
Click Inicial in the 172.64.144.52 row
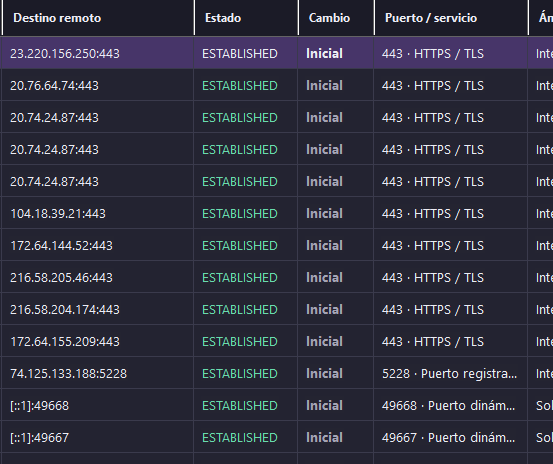tap(324, 246)
